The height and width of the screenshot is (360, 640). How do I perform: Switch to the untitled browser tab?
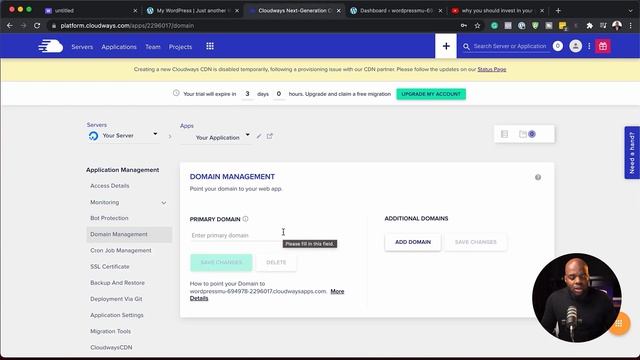[x=90, y=11]
